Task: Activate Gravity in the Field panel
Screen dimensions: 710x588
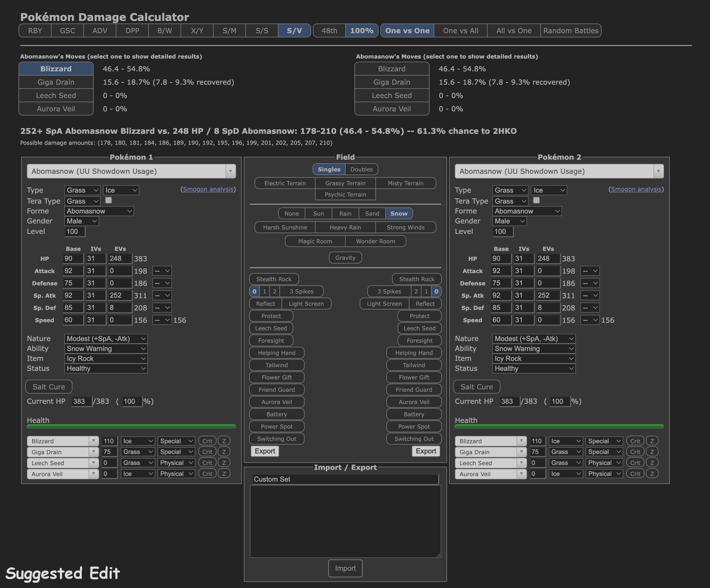Action: coord(345,257)
